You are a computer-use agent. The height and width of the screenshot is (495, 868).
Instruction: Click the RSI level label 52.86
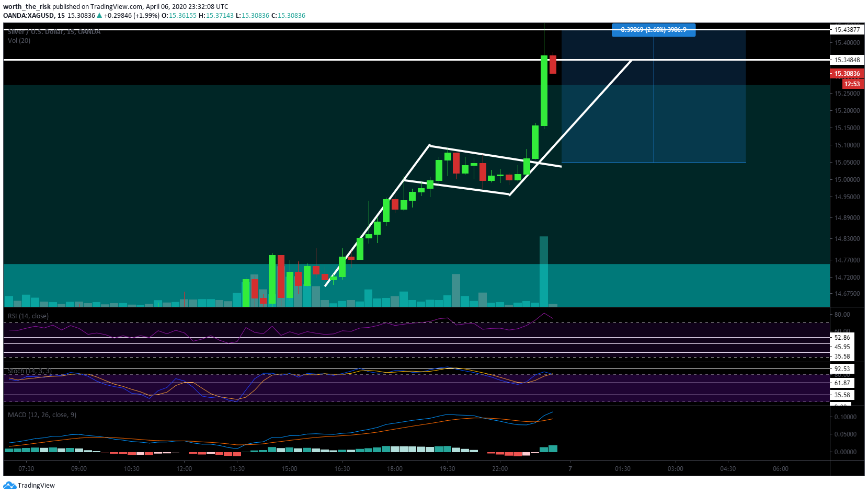(x=842, y=338)
